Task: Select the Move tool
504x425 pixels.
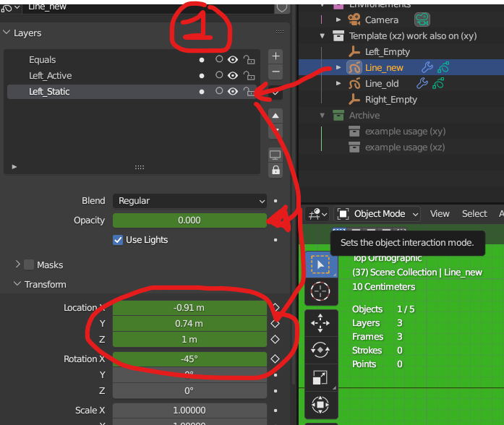Action: point(320,323)
